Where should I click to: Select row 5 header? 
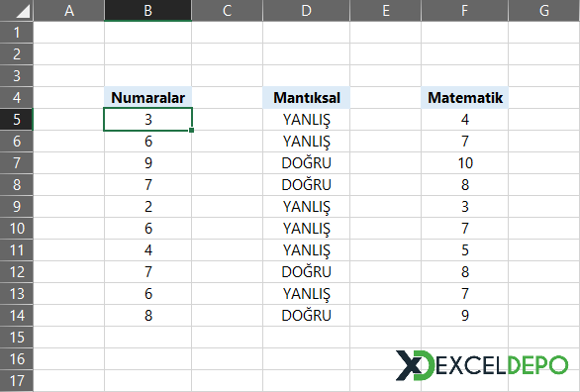[x=17, y=120]
